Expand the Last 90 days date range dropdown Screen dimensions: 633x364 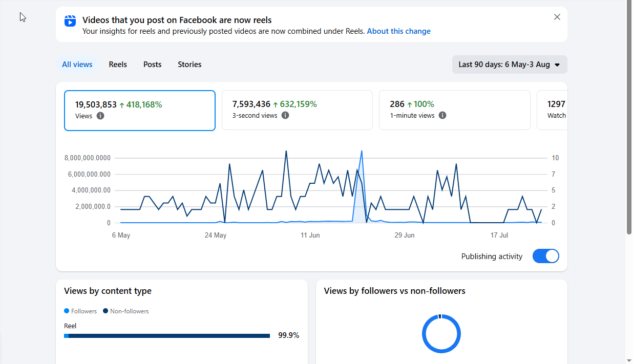[x=510, y=65]
